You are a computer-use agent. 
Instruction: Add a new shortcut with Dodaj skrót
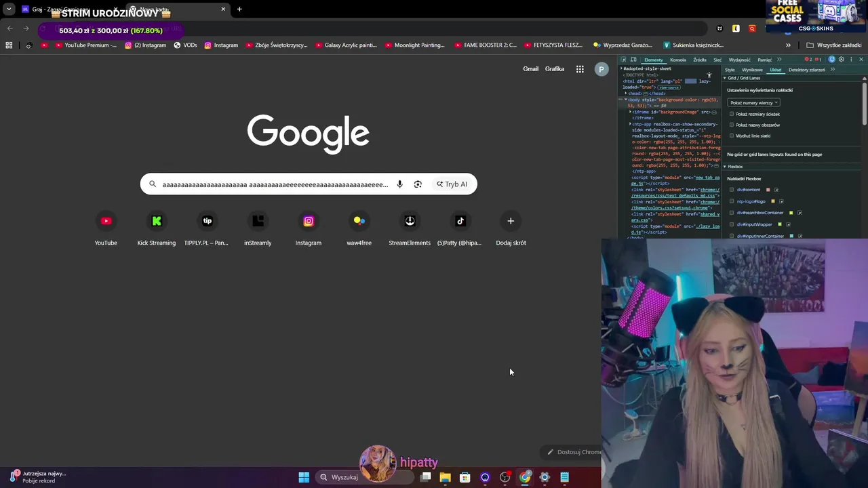pyautogui.click(x=511, y=229)
